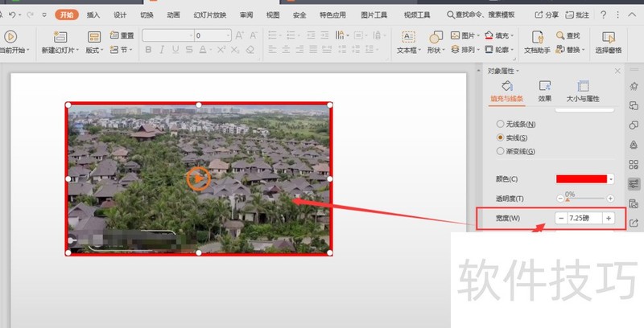
Task: Select the Gradient Line (渐变线) radio button
Action: (500, 151)
